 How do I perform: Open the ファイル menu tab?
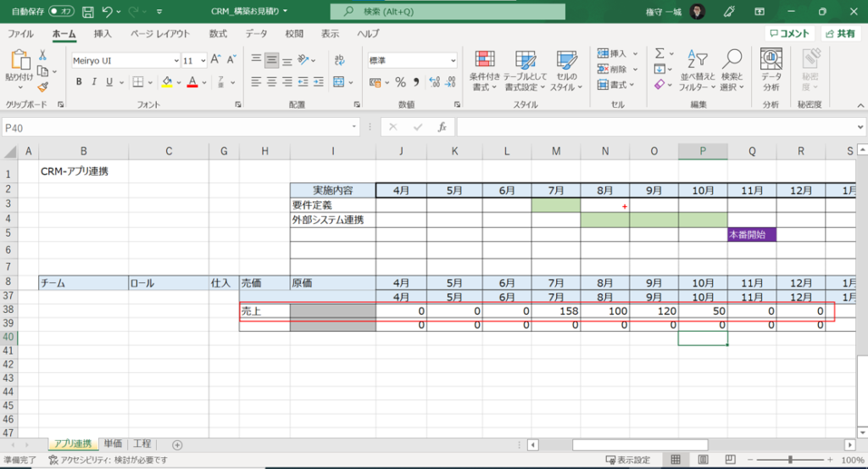[20, 34]
